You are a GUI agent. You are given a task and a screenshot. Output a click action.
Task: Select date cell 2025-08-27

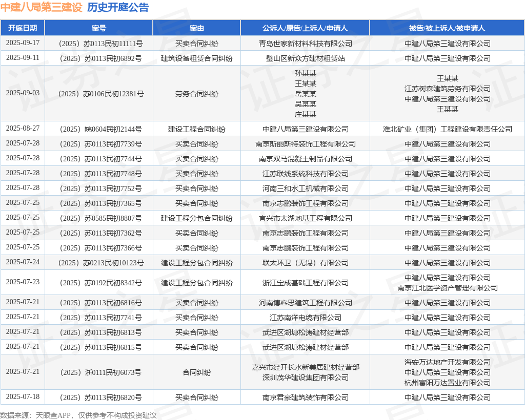point(23,129)
